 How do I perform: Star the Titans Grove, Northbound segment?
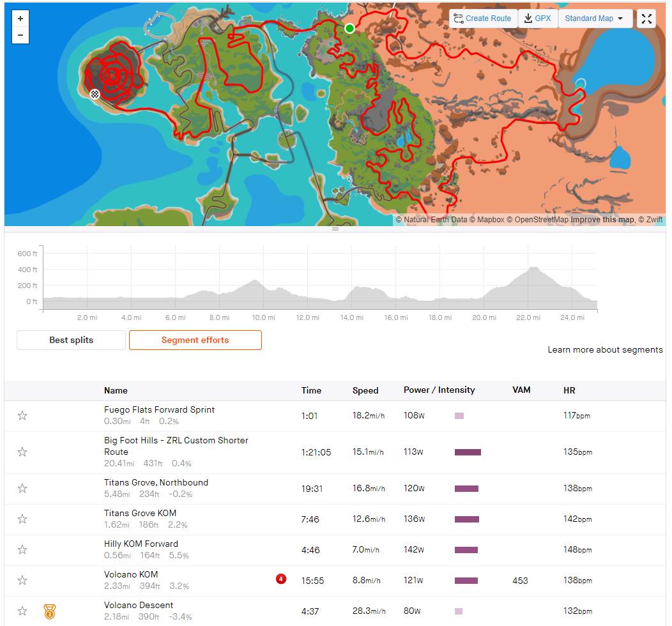[x=22, y=488]
